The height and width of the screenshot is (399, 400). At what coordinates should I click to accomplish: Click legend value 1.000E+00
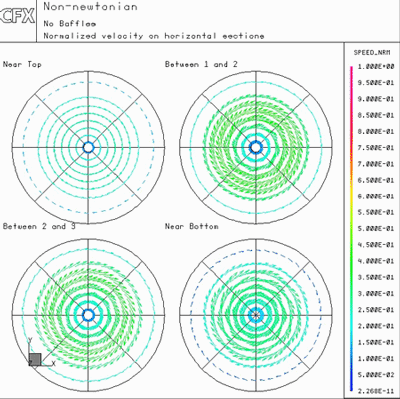[x=376, y=67]
